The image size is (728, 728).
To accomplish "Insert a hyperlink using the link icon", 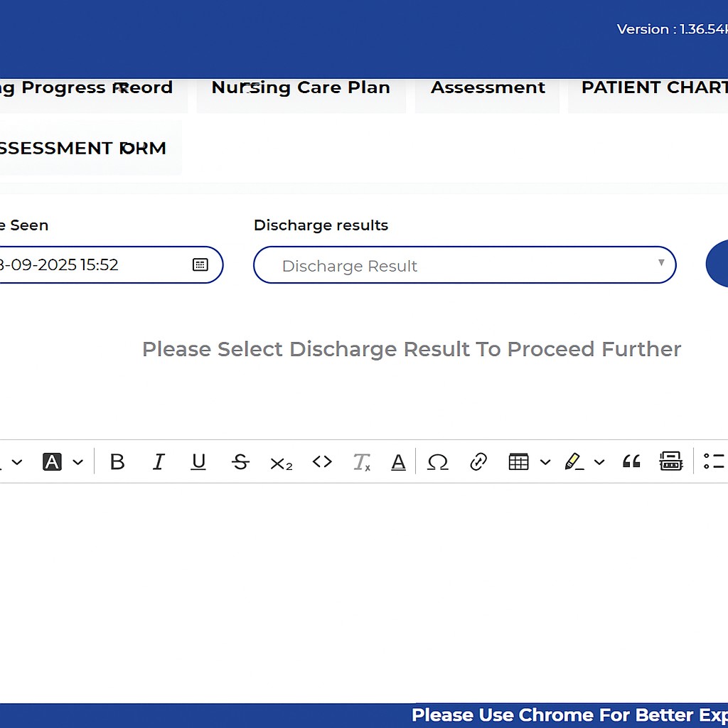I will [x=478, y=462].
